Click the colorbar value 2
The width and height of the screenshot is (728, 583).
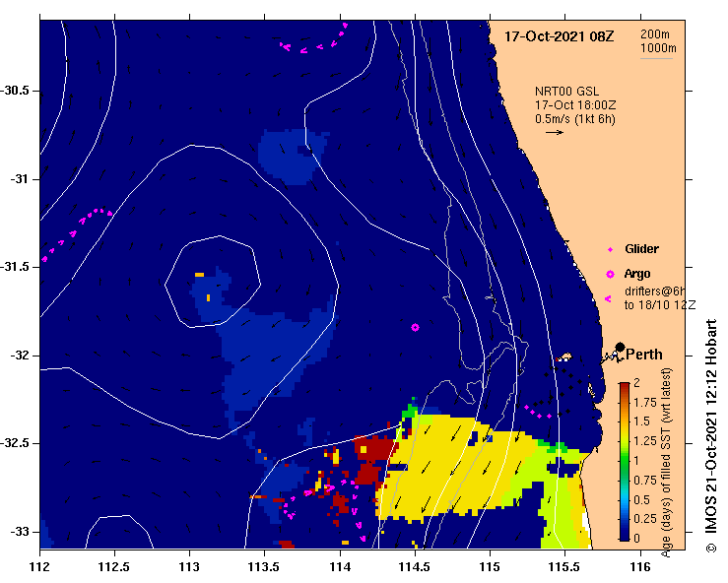[x=636, y=382]
